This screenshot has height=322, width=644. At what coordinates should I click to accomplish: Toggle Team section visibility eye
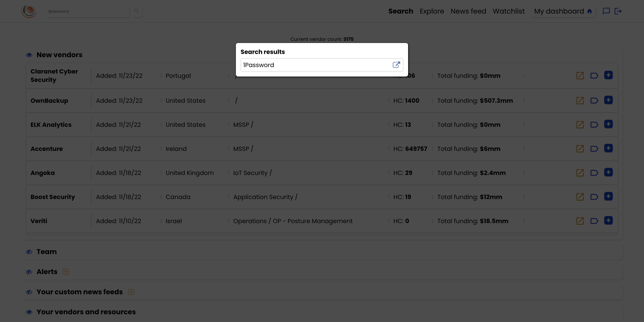(x=29, y=252)
